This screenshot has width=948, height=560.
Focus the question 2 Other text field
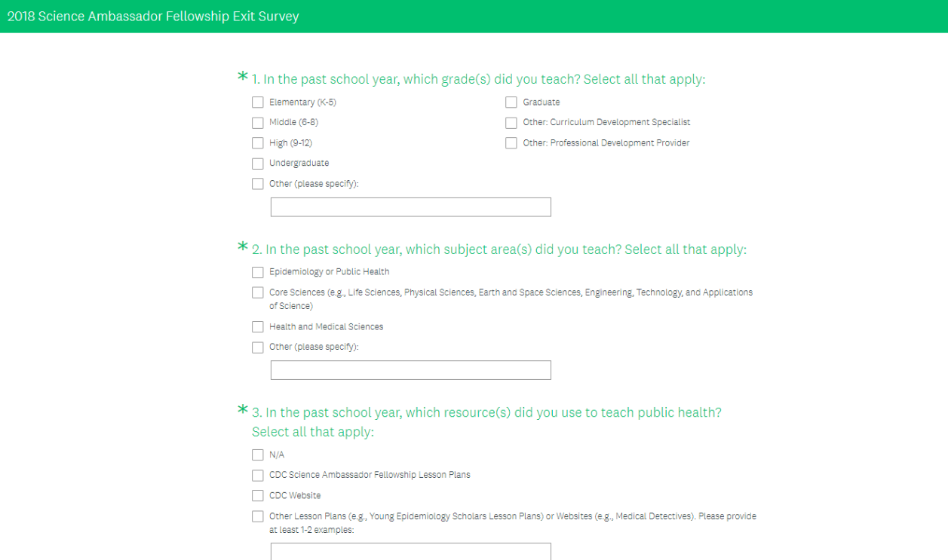click(410, 370)
